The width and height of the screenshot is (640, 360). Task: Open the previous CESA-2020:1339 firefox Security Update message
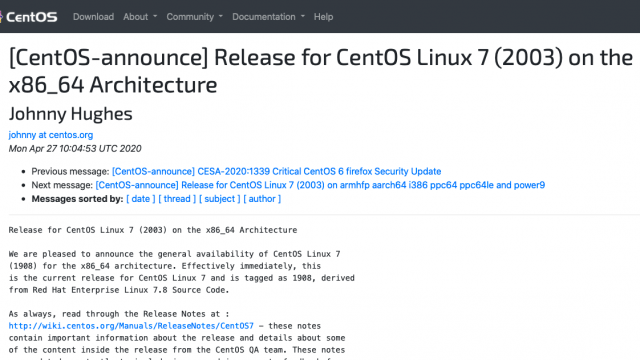276,171
